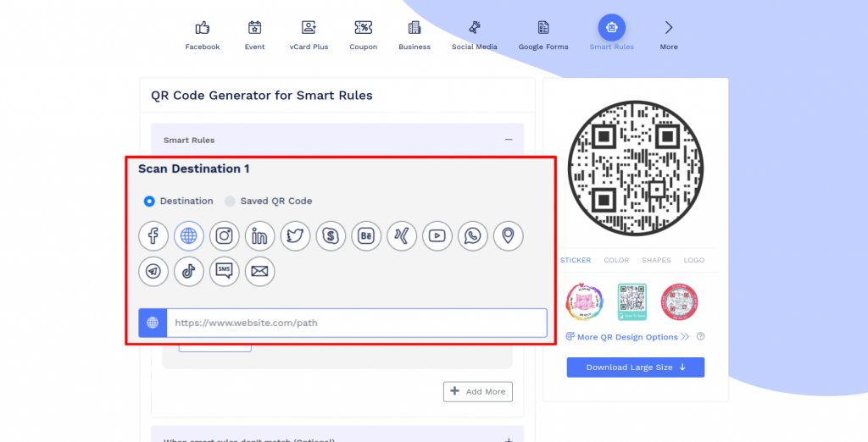Choose SMS as scan destination

[x=224, y=271]
